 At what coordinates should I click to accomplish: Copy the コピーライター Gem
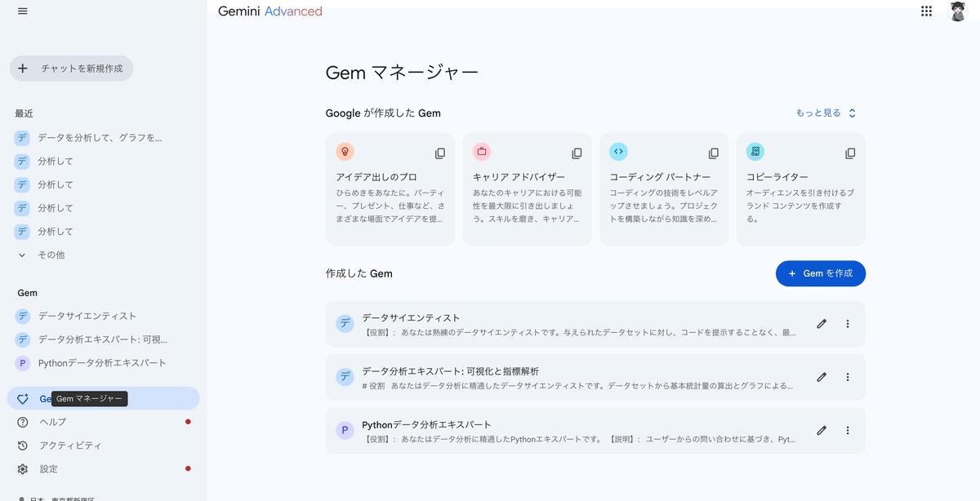(x=850, y=153)
